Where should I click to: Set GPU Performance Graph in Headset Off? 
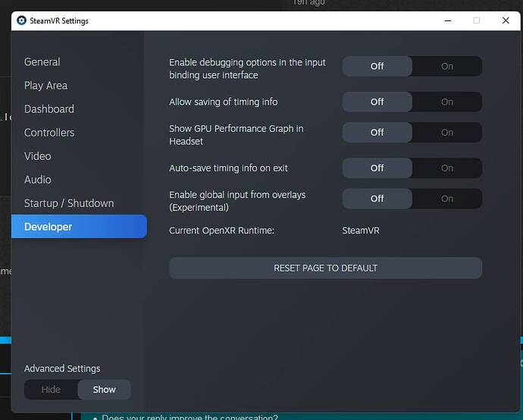(377, 133)
